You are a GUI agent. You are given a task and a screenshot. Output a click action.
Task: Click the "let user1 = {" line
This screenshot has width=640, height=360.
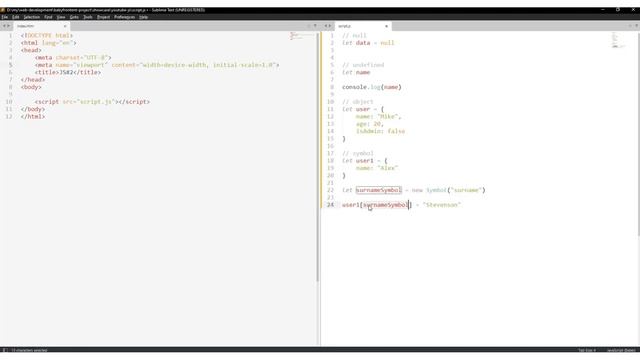click(x=365, y=160)
